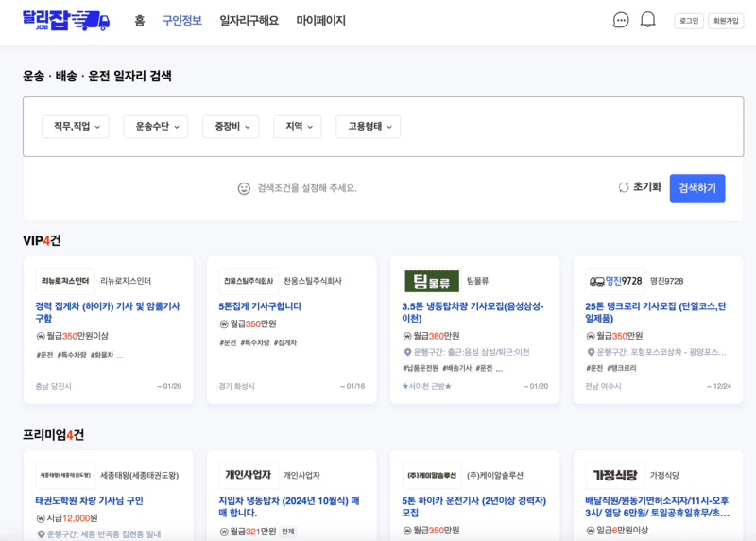Click the 전남 여수시 location text
The width and height of the screenshot is (756, 541).
click(603, 386)
